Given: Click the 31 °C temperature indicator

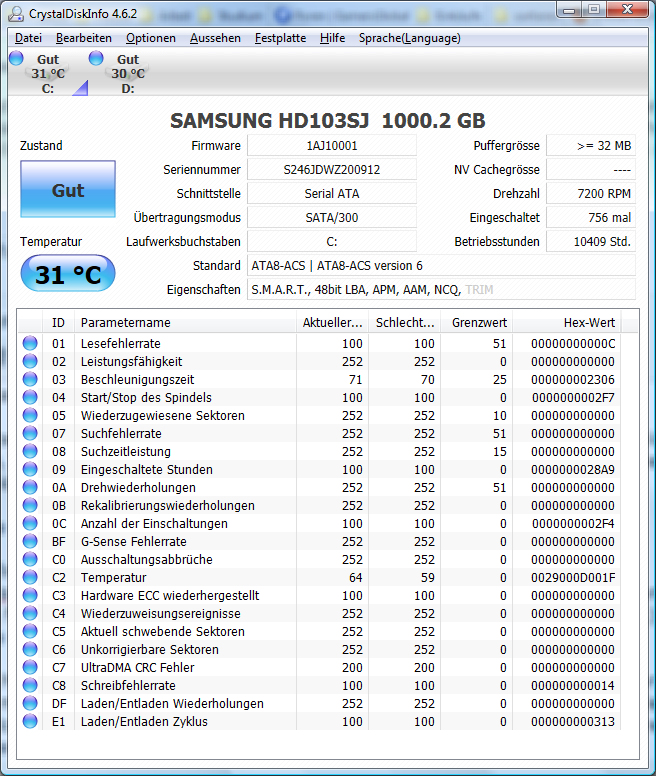Looking at the screenshot, I should click(x=68, y=274).
